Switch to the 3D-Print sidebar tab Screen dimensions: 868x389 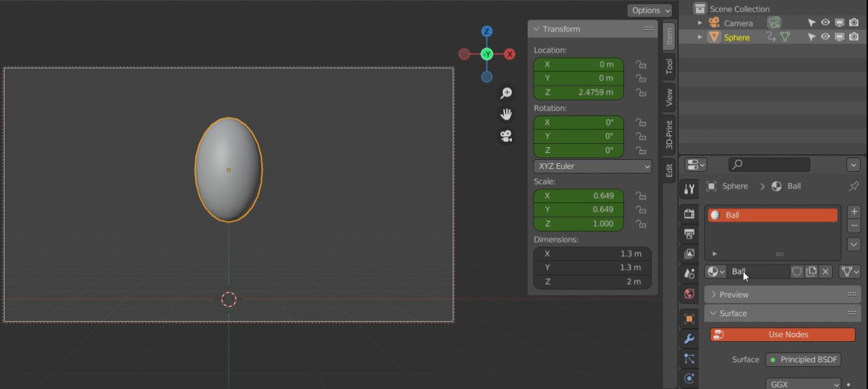coord(669,134)
